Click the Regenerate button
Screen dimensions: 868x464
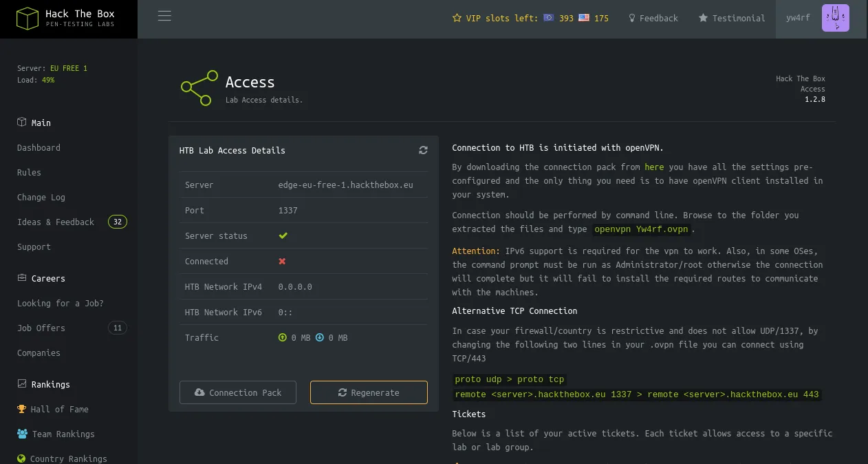pyautogui.click(x=369, y=392)
